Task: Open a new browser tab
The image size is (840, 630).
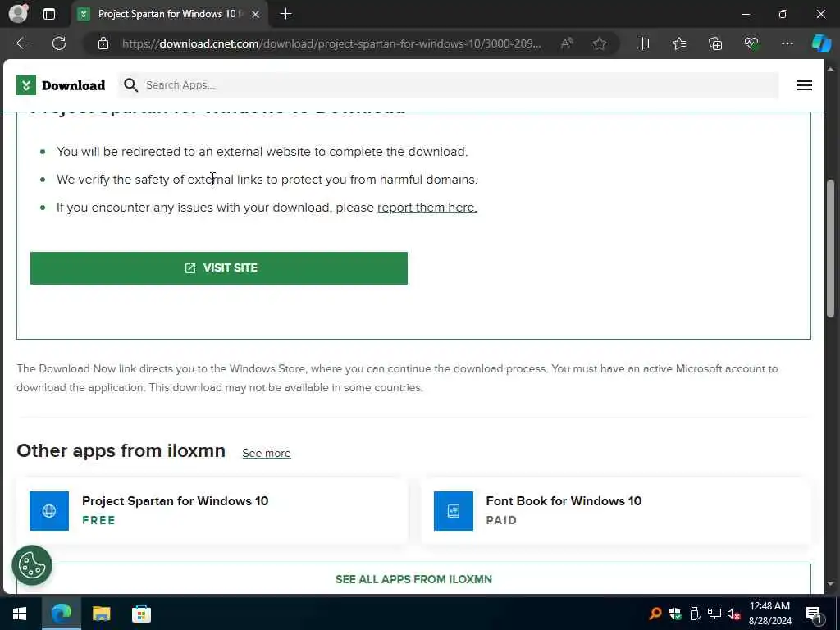Action: point(286,14)
